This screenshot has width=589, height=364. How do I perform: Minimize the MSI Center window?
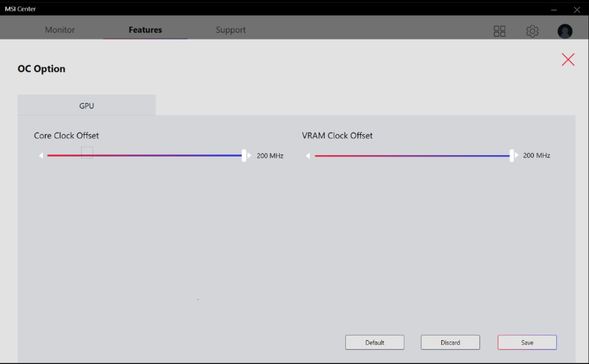coord(553,9)
